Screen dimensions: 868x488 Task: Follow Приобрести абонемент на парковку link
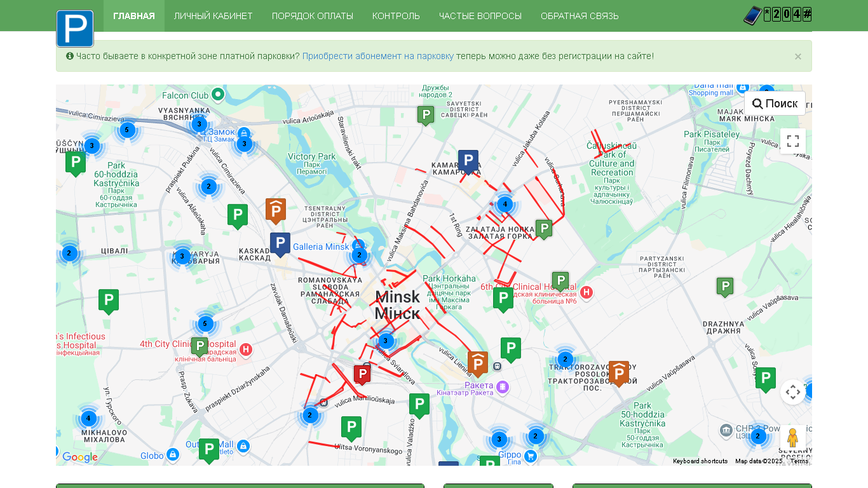(x=378, y=56)
